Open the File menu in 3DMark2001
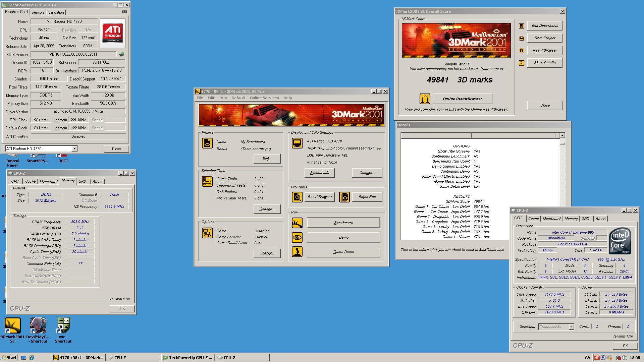The width and height of the screenshot is (644, 362). click(200, 98)
